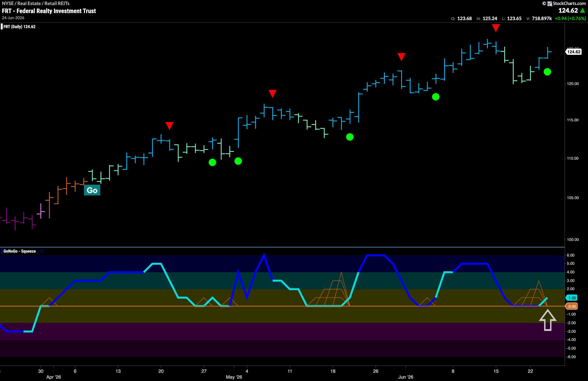Click the 100.00 price axis label
This screenshot has height=381, width=588.
(573, 240)
